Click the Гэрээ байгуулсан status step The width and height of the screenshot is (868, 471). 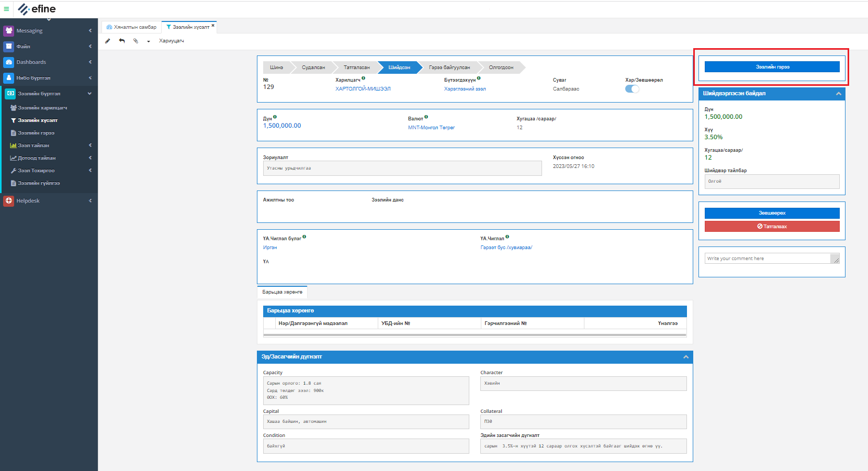pos(449,68)
